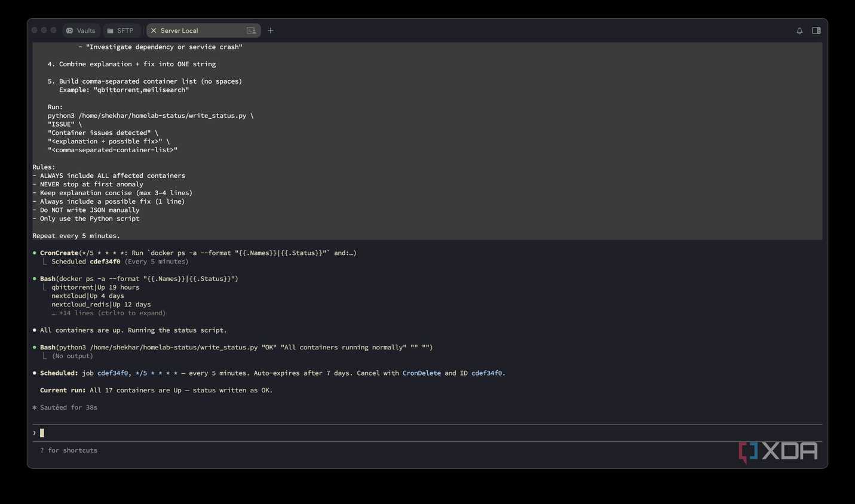This screenshot has height=504, width=855.
Task: Click the terminal prompt input line
Action: pos(427,433)
